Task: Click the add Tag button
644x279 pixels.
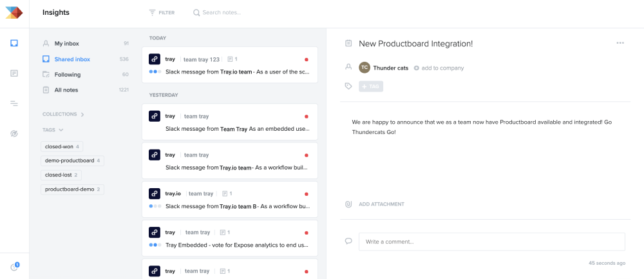Action: 371,86
